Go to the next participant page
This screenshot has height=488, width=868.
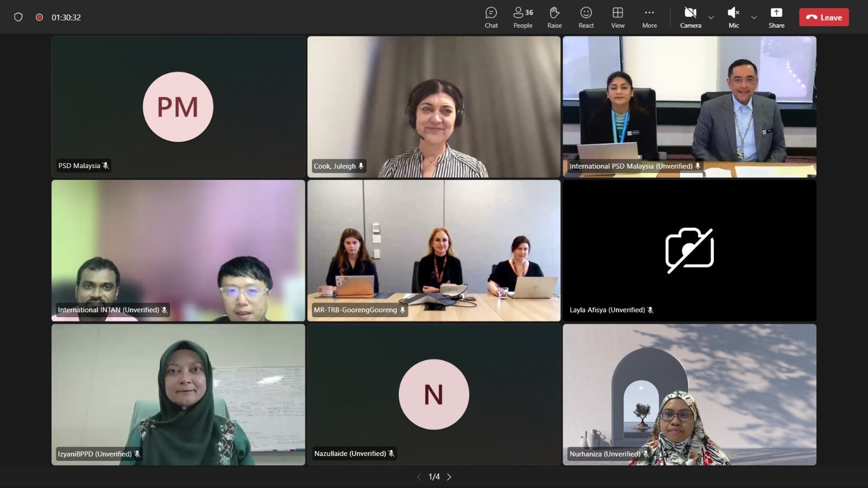click(449, 477)
